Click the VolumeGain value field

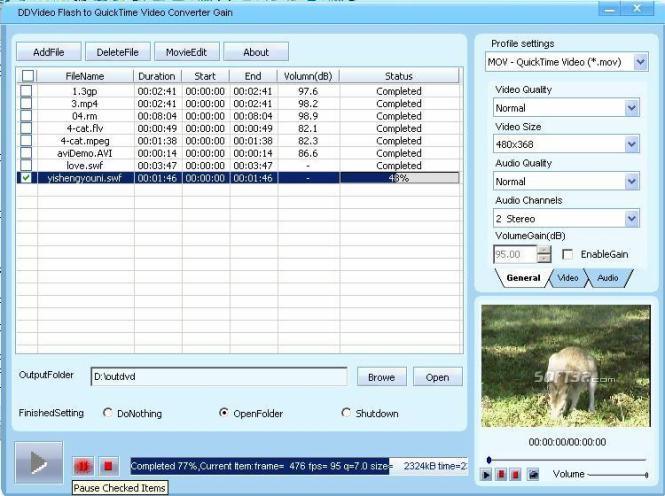(516, 254)
